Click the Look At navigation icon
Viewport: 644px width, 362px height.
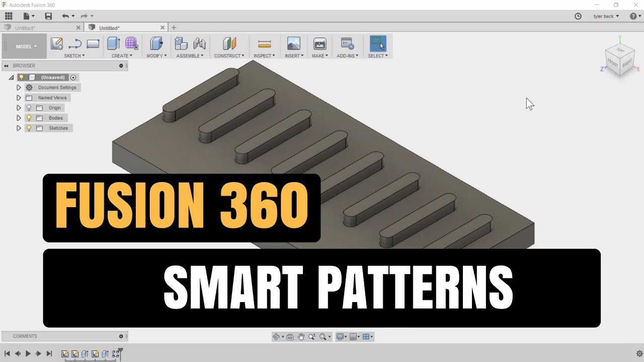point(290,337)
